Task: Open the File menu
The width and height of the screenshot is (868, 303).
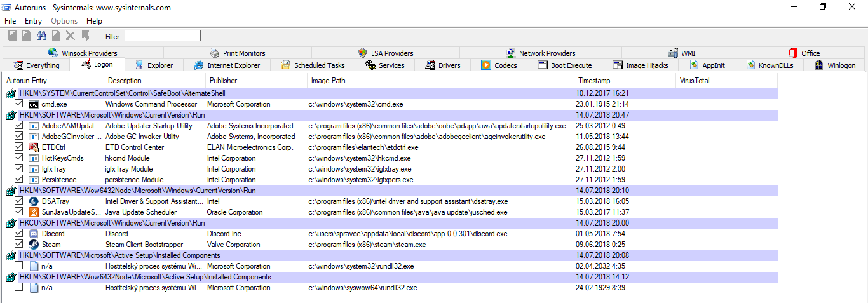Action: 10,21
